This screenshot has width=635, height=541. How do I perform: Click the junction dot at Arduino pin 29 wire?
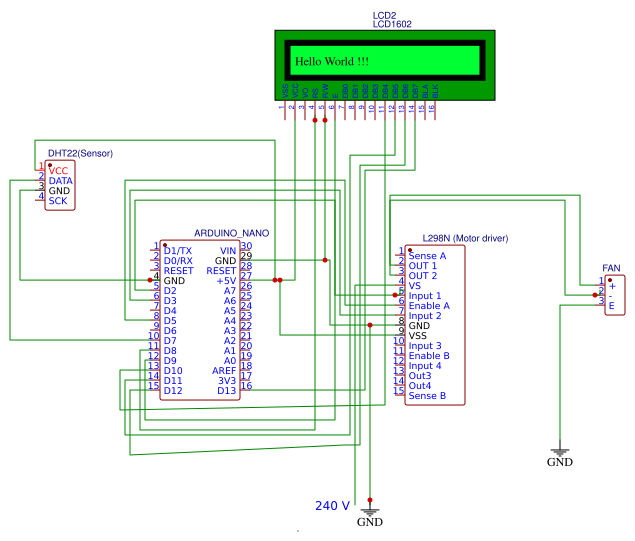pos(325,260)
